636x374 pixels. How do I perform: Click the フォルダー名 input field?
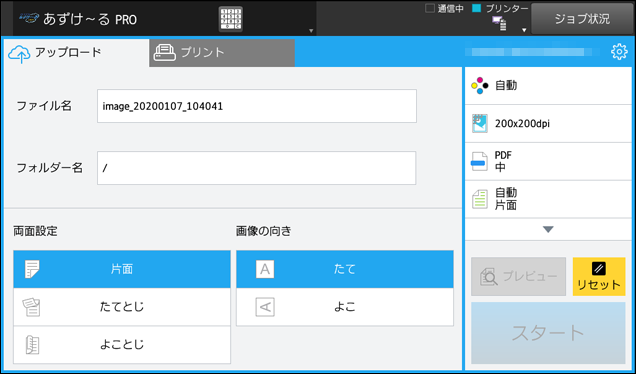257,168
